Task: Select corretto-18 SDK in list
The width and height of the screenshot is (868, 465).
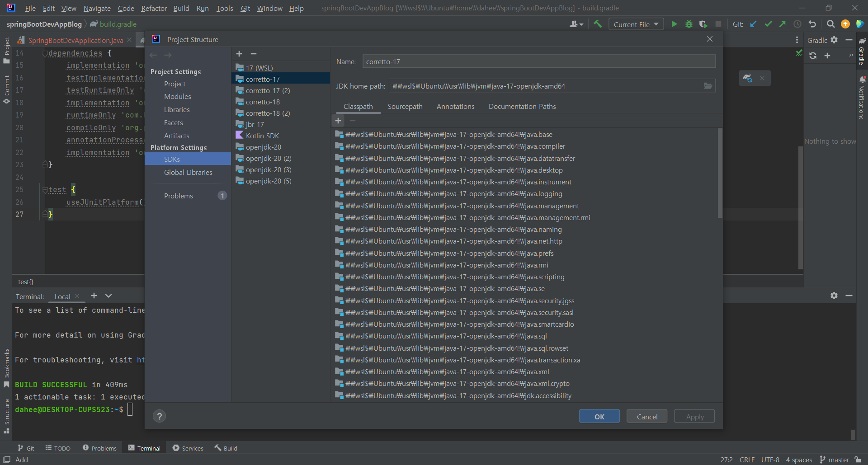Action: click(263, 102)
